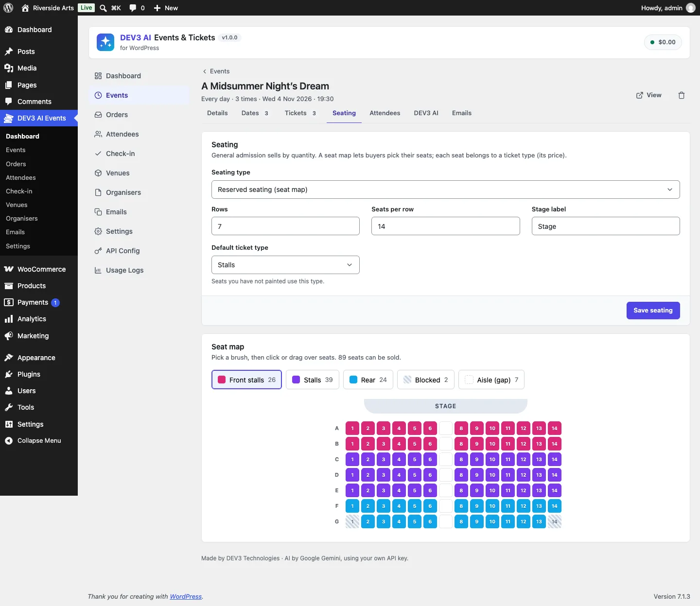700x606 pixels.
Task: Select the Rear brush
Action: pyautogui.click(x=368, y=380)
